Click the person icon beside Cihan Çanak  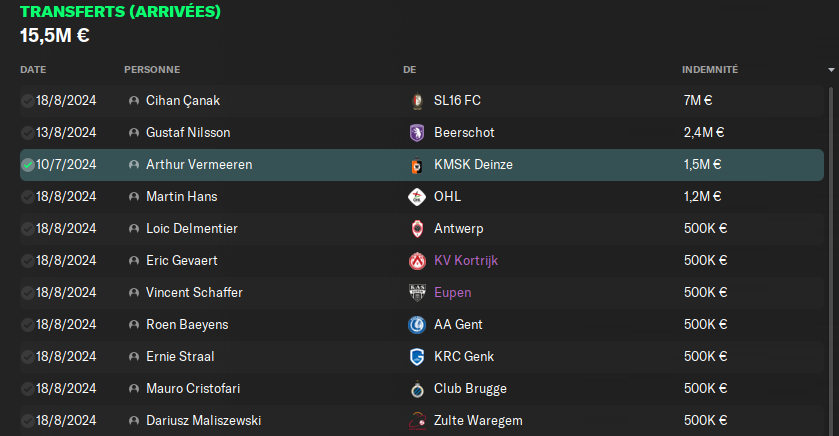click(x=134, y=101)
